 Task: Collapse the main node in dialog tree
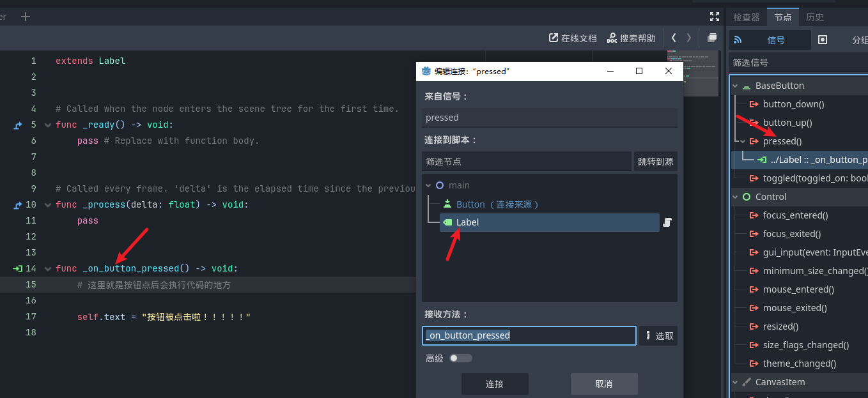(428, 185)
